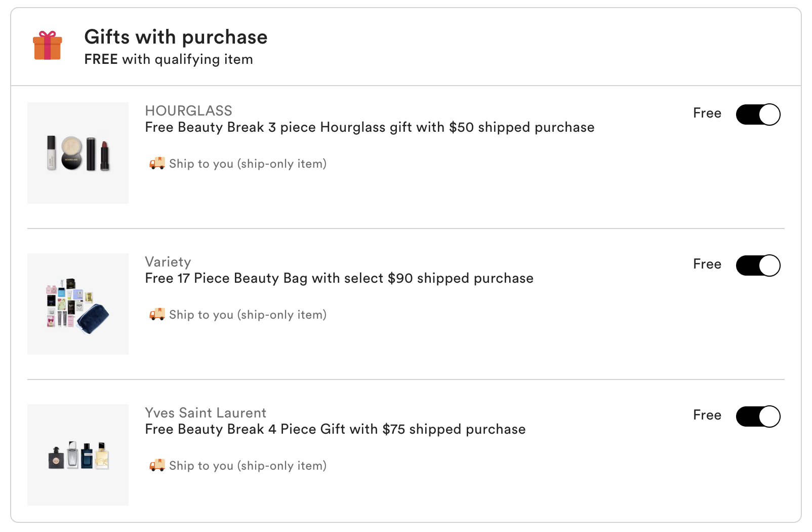
Task: Click the orange gift box icon
Action: [x=48, y=46]
